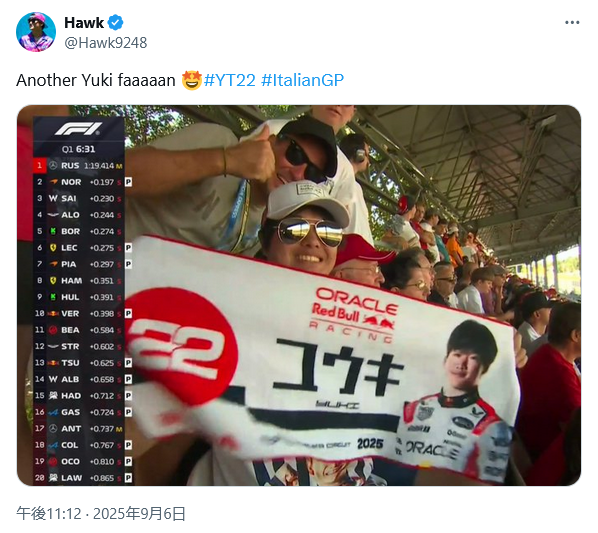This screenshot has height=533, width=598.
Task: Click the F1 logo in the timing tower
Action: point(78,129)
